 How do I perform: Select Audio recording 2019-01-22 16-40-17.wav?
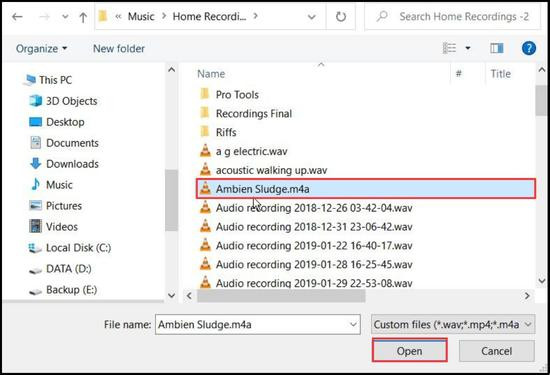tap(314, 246)
